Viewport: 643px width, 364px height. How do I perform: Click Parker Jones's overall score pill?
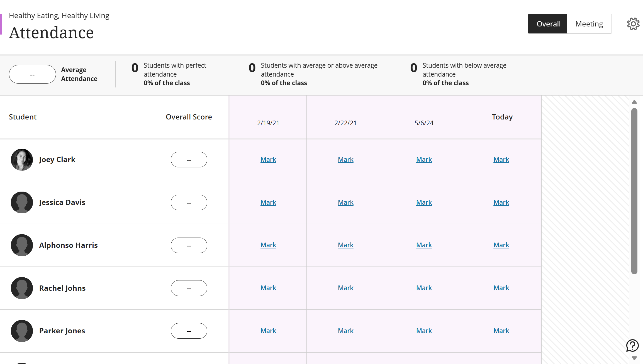pos(189,331)
